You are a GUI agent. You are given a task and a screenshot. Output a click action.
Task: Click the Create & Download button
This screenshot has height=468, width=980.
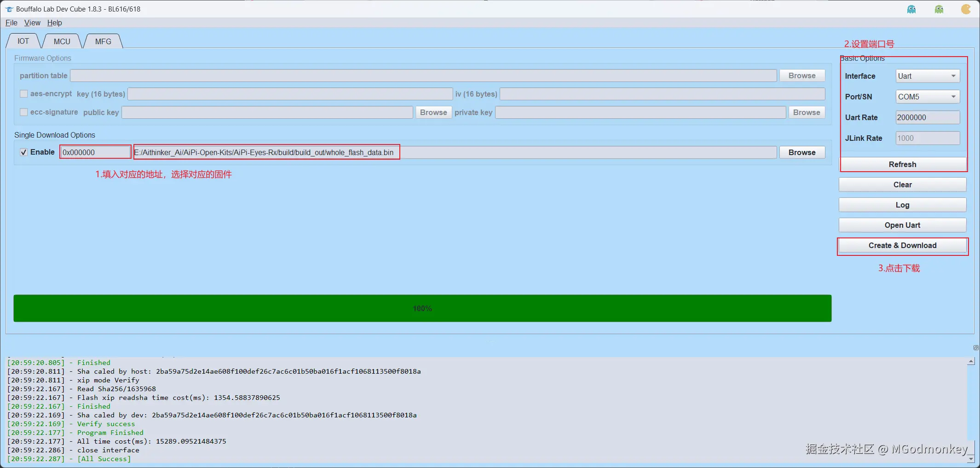click(x=902, y=246)
